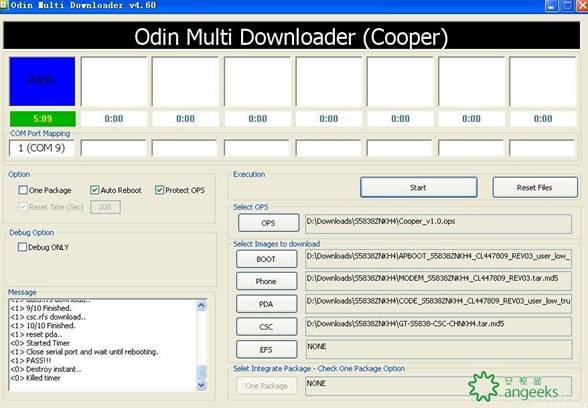Screen dimensions: 588x408
Task: Click the PDA path field with CODE file
Action: tap(438, 304)
